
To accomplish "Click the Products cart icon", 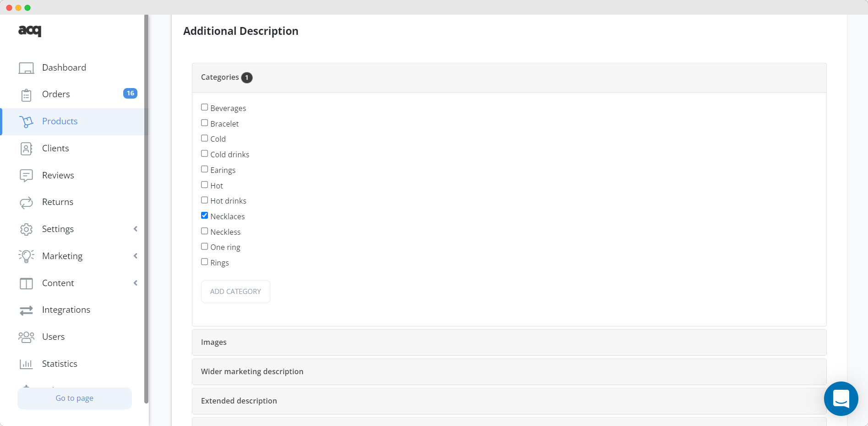I will point(26,122).
